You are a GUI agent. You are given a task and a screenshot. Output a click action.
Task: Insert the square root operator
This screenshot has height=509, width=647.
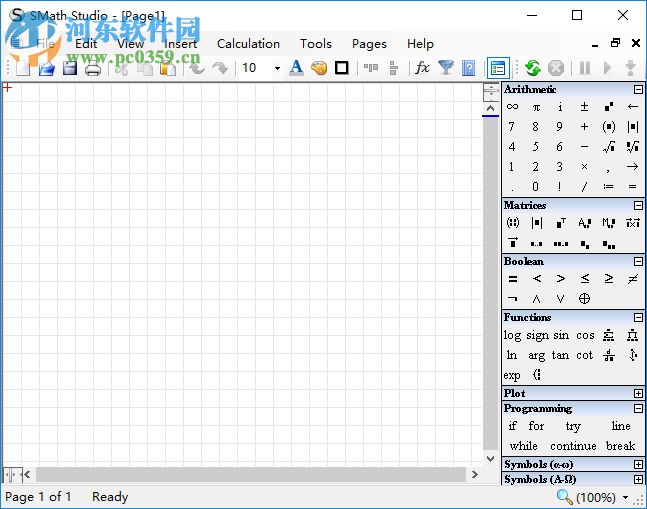click(x=609, y=146)
